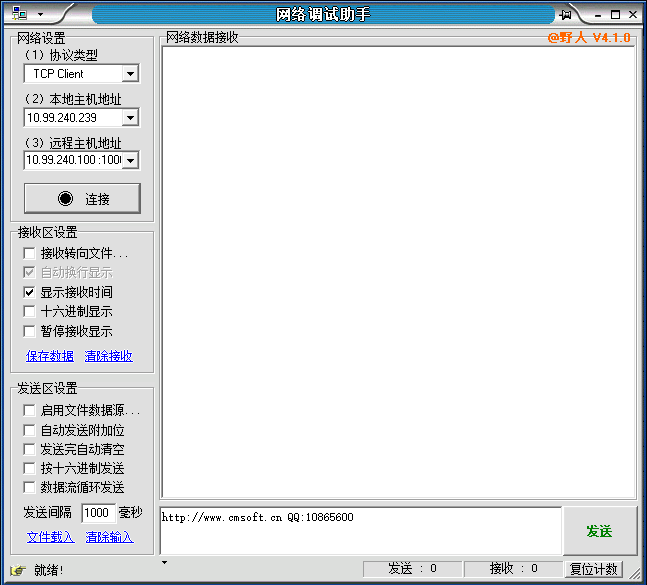Screen dimensions: 647x585
Task: Close the 网络调试助手 window
Action: [x=633, y=15]
